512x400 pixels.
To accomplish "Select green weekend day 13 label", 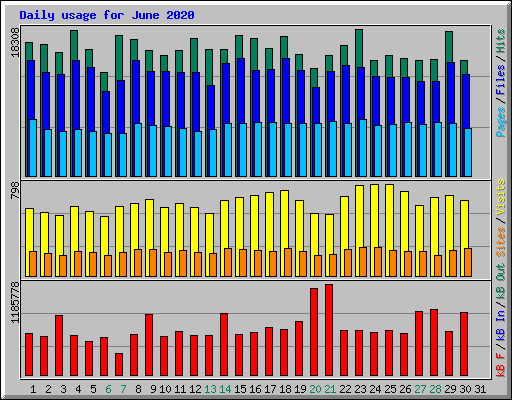I will coord(210,389).
